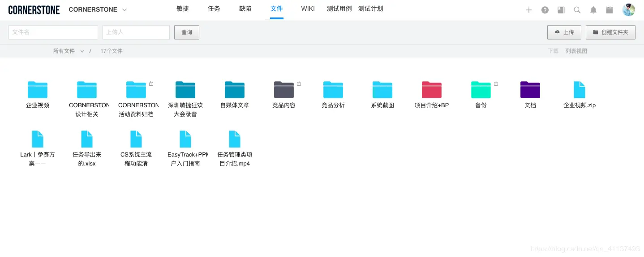Select the 任务管理类项目介绍.mp4 file icon

pyautogui.click(x=235, y=139)
